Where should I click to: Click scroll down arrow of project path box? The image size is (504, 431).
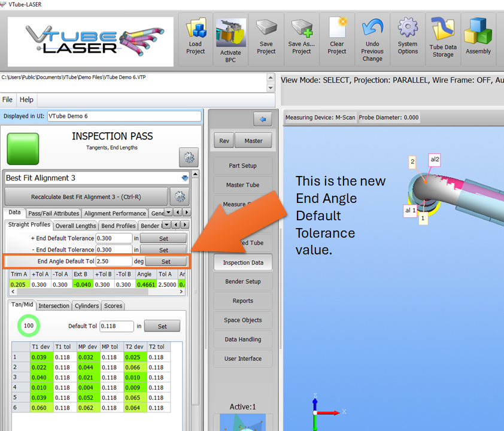coord(271,88)
